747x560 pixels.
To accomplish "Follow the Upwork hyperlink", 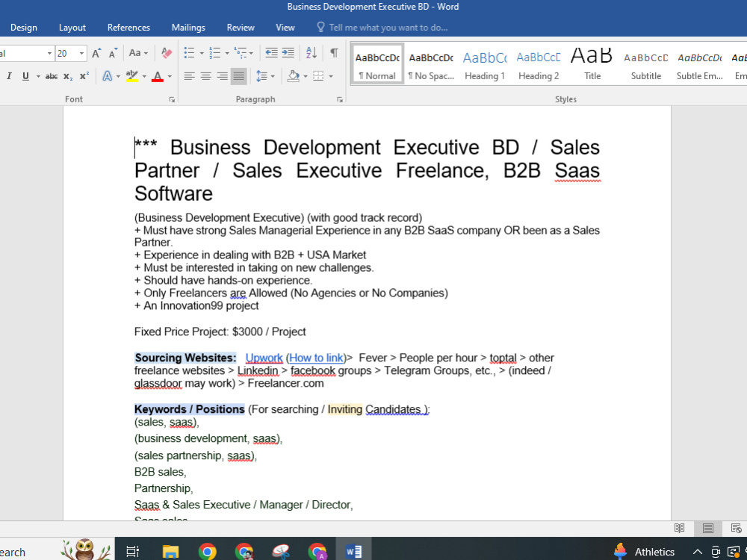I will coord(264,358).
